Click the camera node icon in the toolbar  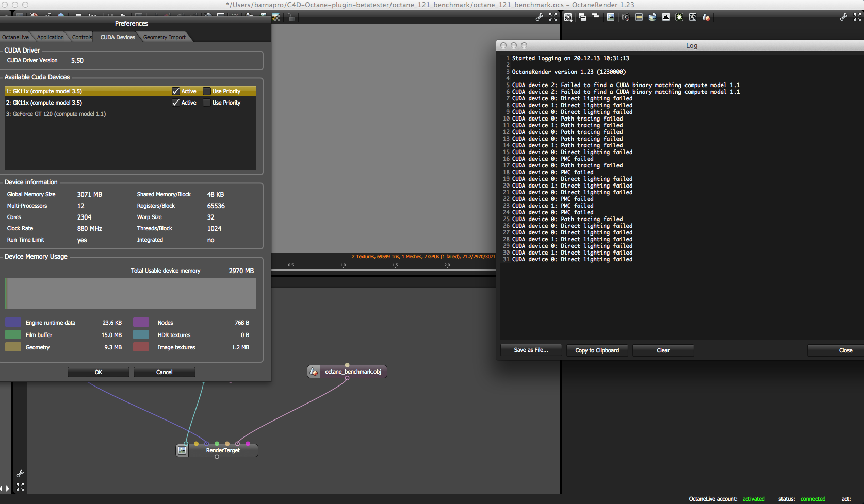coord(625,17)
